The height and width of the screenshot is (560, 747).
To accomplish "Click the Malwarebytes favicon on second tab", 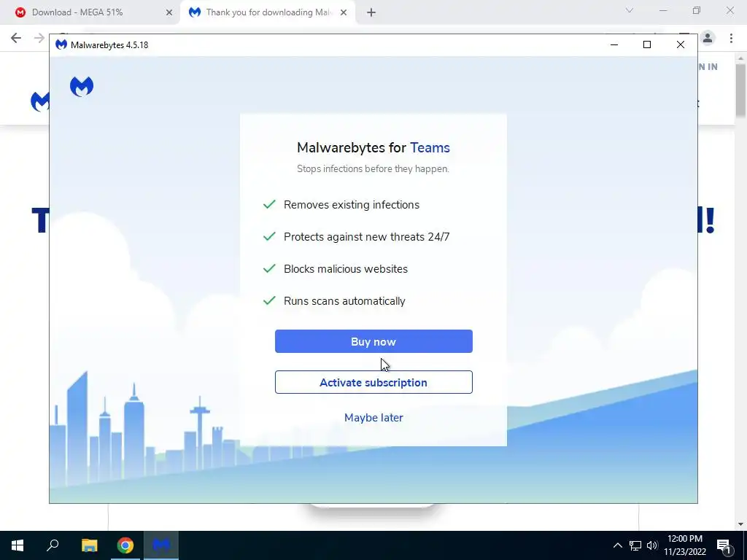I will pyautogui.click(x=194, y=12).
